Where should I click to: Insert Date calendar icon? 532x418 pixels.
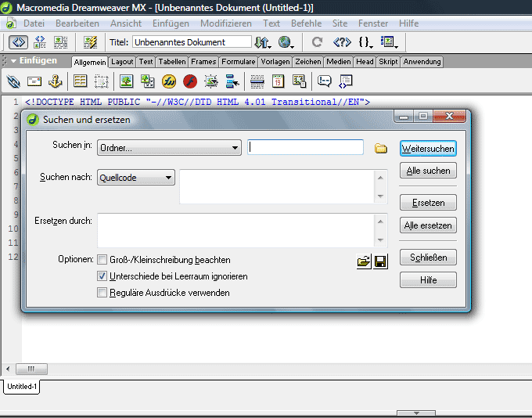pos(278,81)
